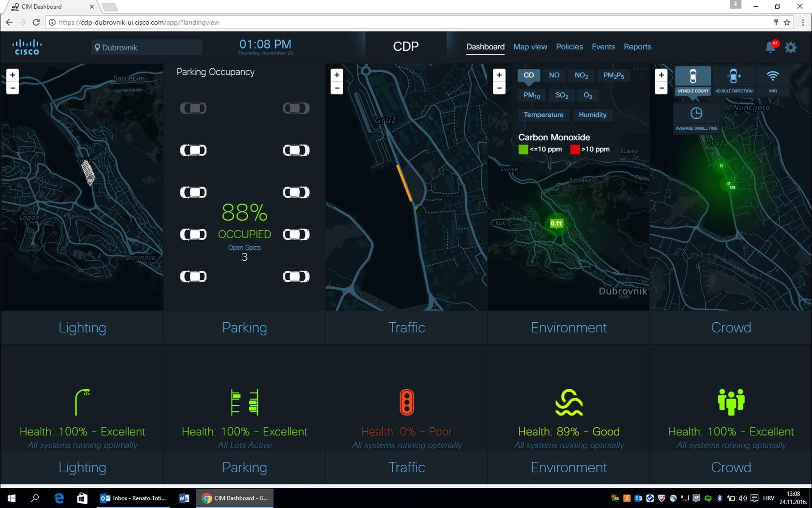This screenshot has width=812, height=508.
Task: Click the red traffic light health icon
Action: click(x=406, y=402)
